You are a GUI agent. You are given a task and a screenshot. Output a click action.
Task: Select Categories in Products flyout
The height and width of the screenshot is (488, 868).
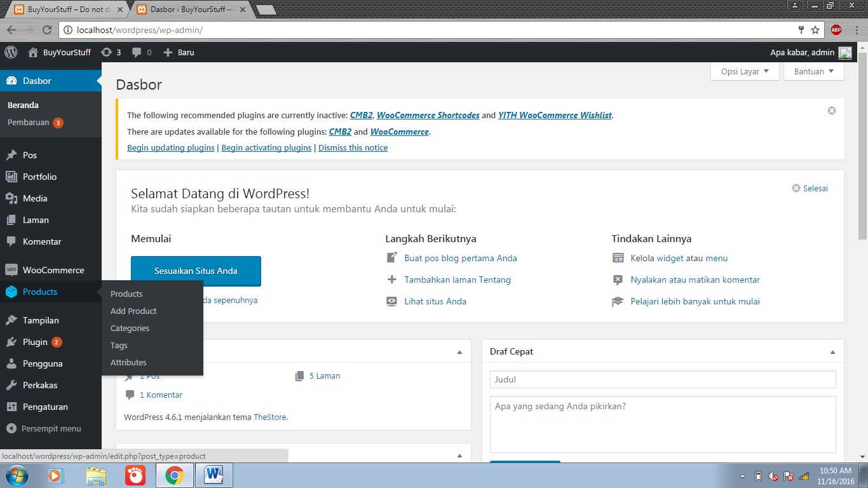click(x=130, y=328)
